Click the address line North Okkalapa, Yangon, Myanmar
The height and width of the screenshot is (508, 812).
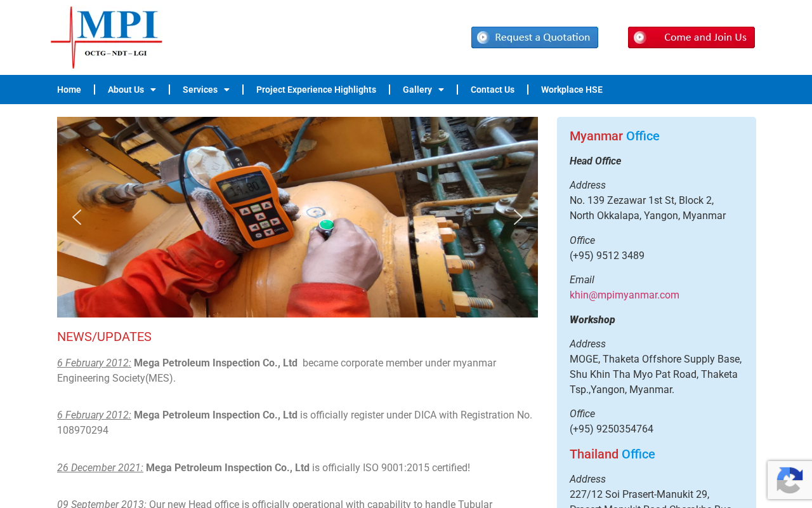point(648,216)
